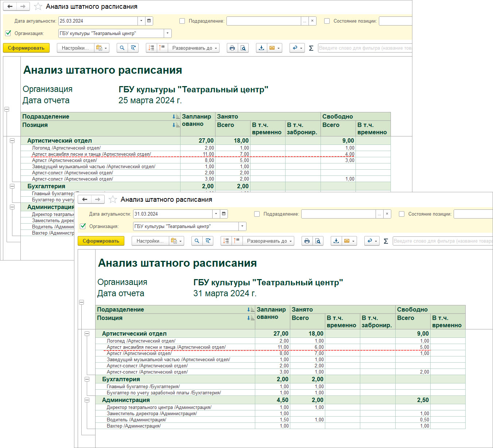Collapse Администрация group in 31.03.2024 report
The image size is (493, 448).
[87, 400]
